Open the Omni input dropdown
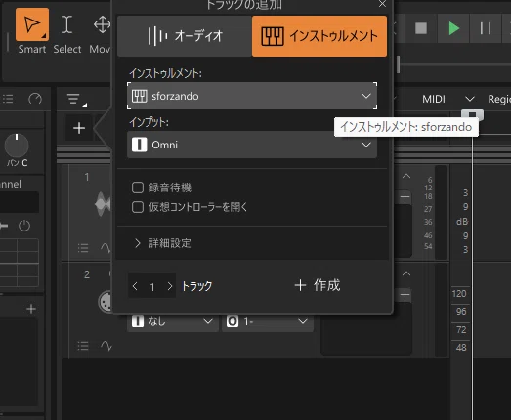This screenshot has width=511, height=420. click(252, 145)
